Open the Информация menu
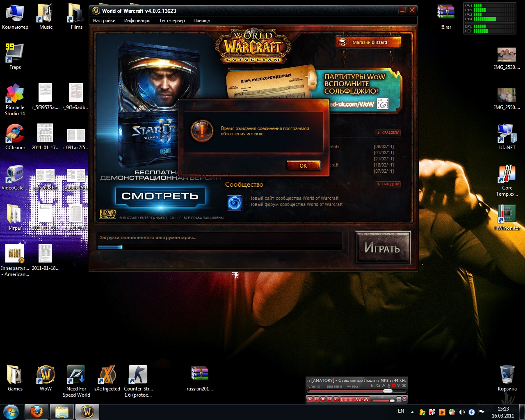Screen dimensions: 525x420 coord(137,21)
